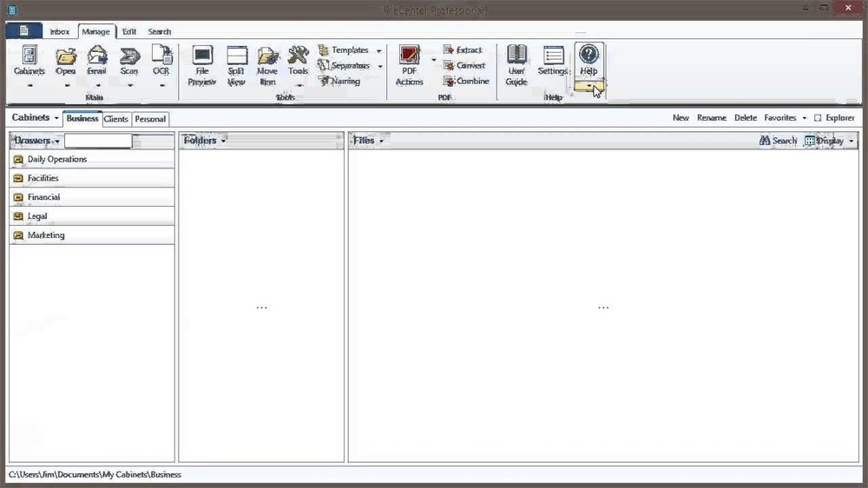
Task: Click the Help question mark icon
Action: (x=589, y=55)
